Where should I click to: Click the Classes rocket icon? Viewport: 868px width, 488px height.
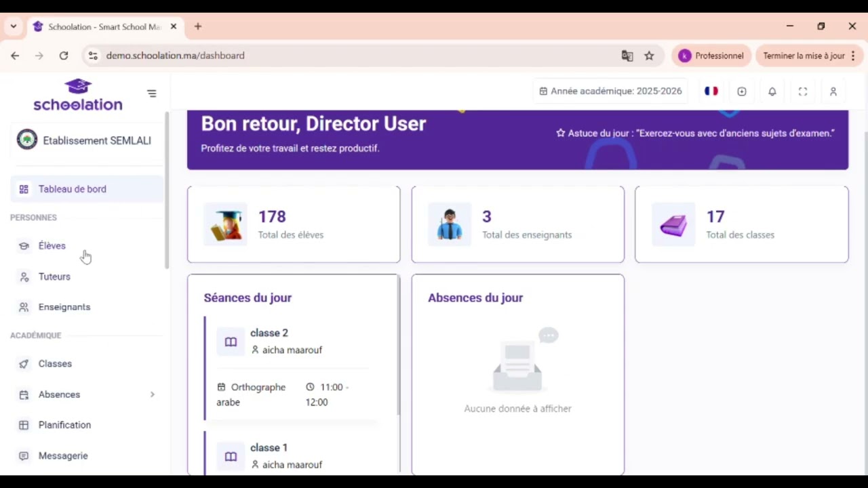coord(24,364)
